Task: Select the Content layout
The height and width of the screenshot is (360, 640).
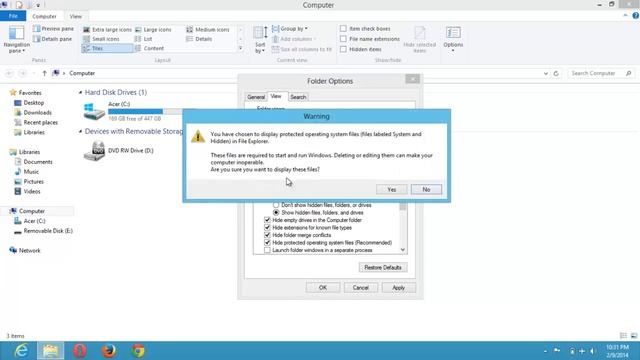Action: (149, 48)
